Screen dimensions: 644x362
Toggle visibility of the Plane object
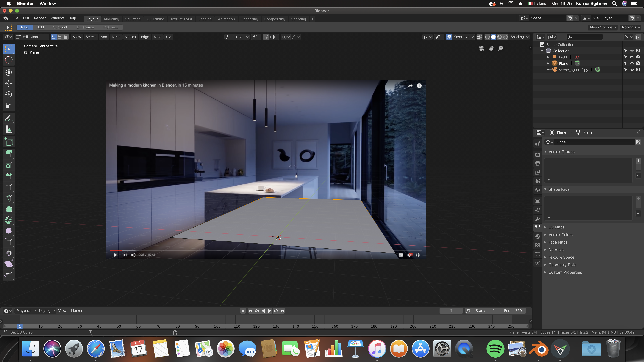(x=632, y=63)
